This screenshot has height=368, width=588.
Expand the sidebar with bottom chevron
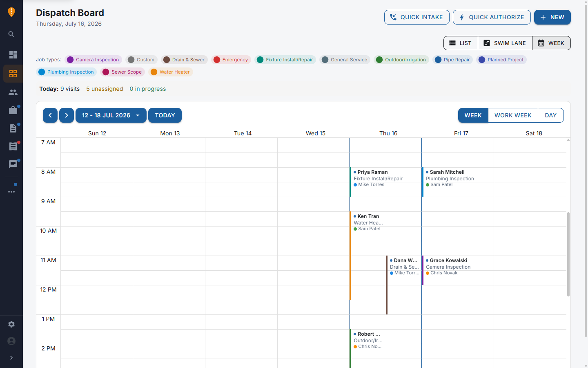click(x=11, y=358)
